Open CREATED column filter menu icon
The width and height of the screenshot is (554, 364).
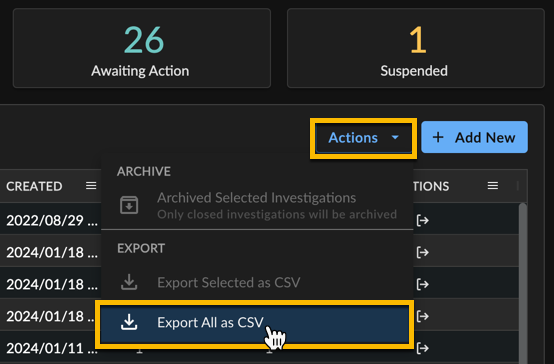point(91,186)
